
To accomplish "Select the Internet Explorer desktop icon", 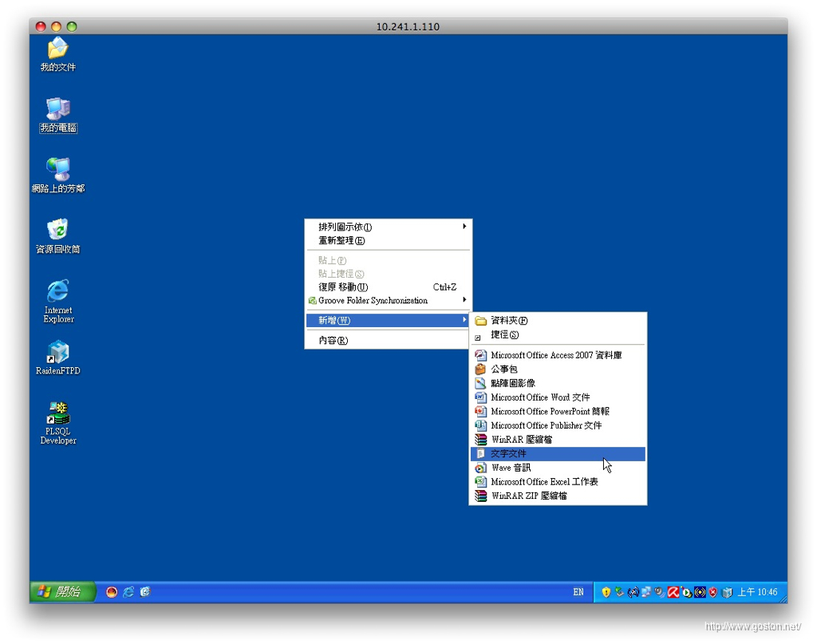I will [58, 301].
